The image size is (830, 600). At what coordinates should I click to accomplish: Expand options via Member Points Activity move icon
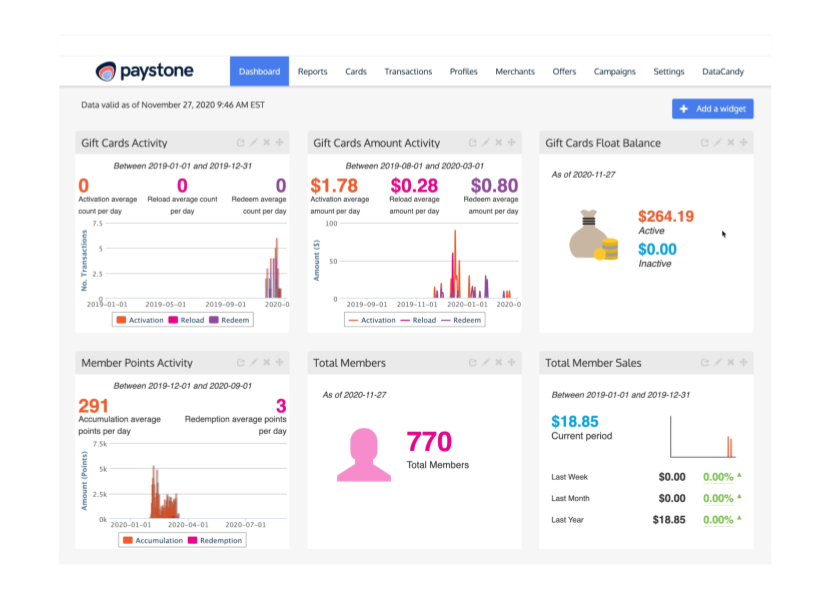(x=278, y=362)
